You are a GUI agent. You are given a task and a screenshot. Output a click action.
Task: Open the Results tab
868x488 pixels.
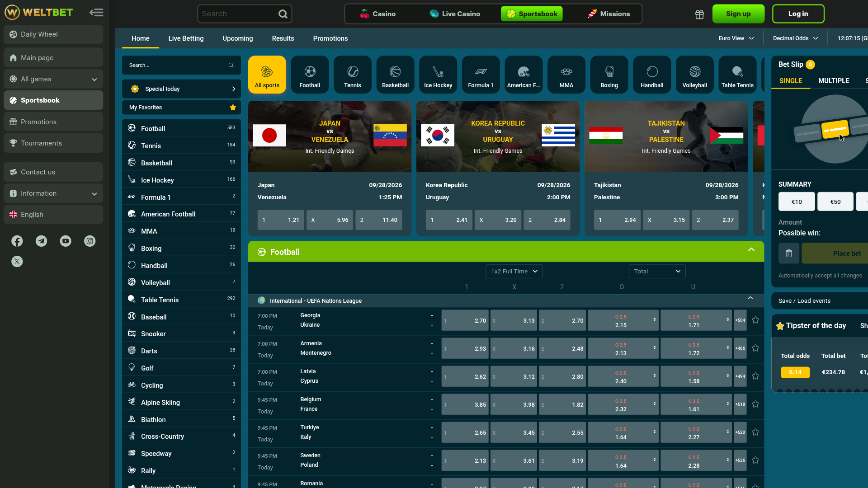pyautogui.click(x=283, y=38)
